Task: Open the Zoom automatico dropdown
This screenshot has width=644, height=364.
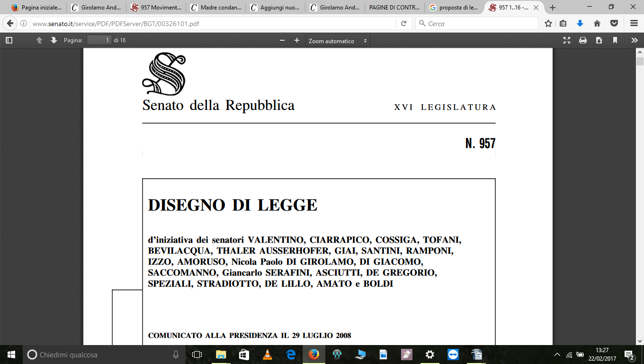Action: coord(338,41)
